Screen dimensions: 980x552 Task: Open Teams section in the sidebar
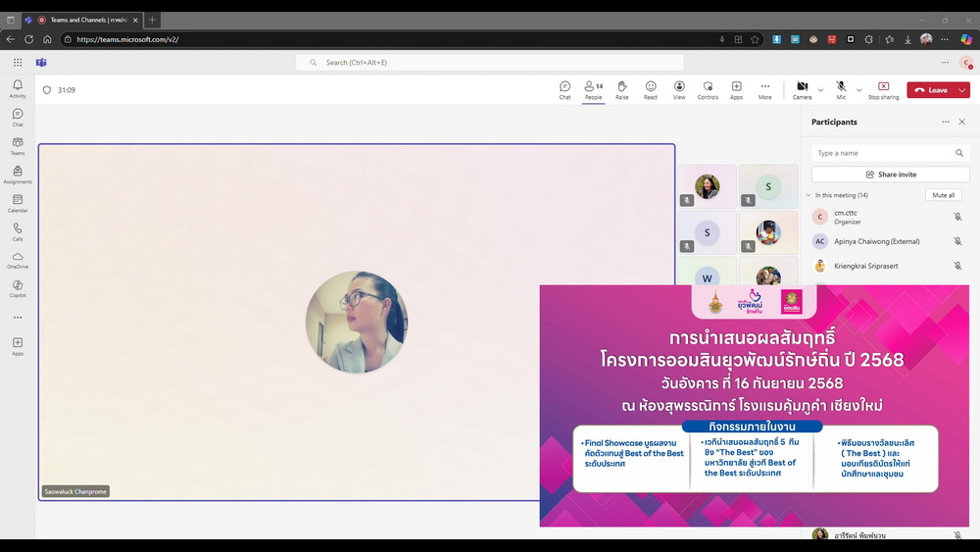[18, 146]
